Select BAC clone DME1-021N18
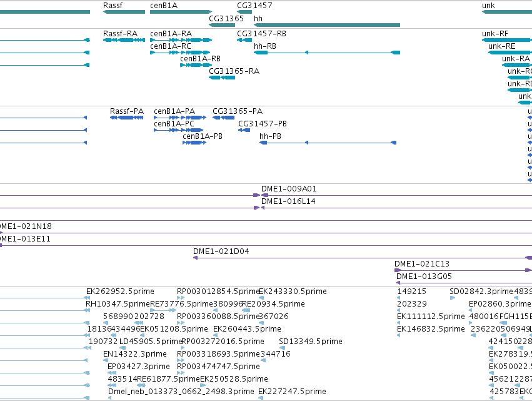The height and width of the screenshot is (401, 532). click(x=26, y=226)
